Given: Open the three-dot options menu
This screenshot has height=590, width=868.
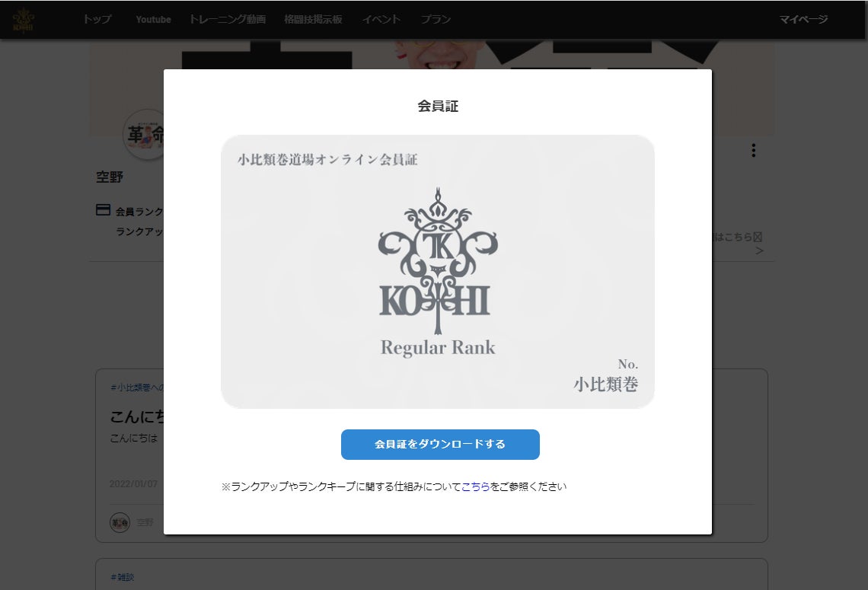Looking at the screenshot, I should [754, 151].
